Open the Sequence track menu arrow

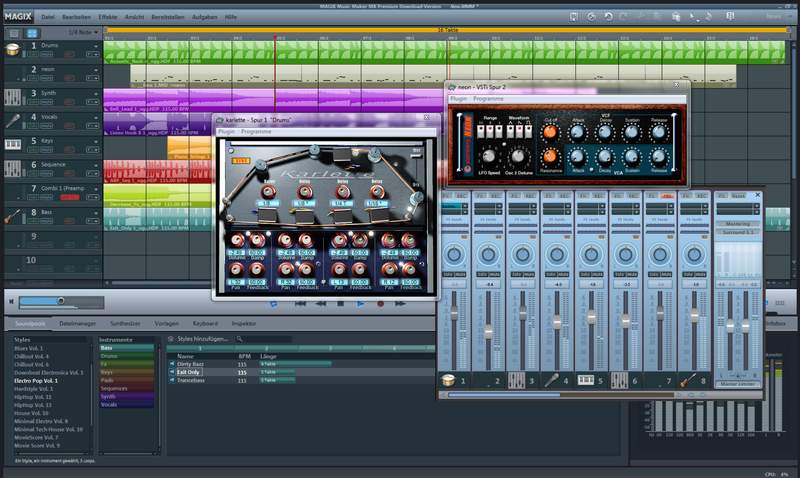tap(95, 165)
